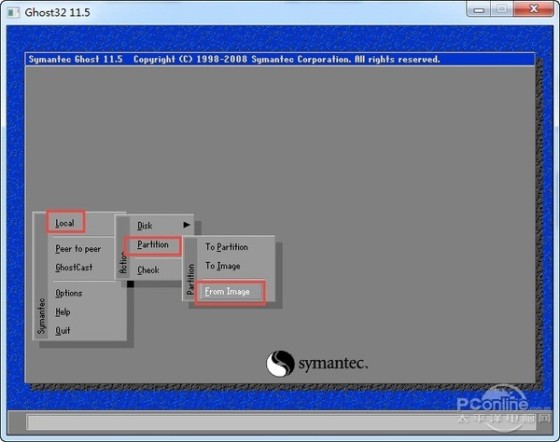The image size is (560, 442).
Task: Click the Symantec yin-yang logo
Action: 280,363
